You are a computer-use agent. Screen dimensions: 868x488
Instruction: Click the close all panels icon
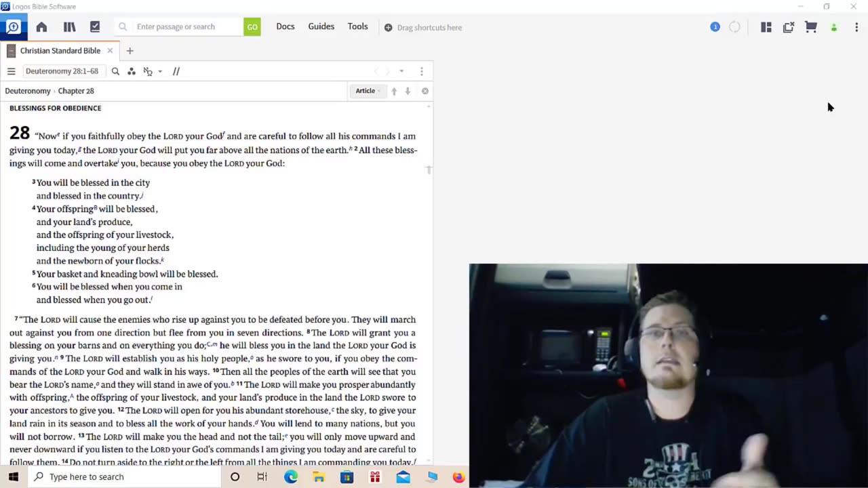click(789, 27)
